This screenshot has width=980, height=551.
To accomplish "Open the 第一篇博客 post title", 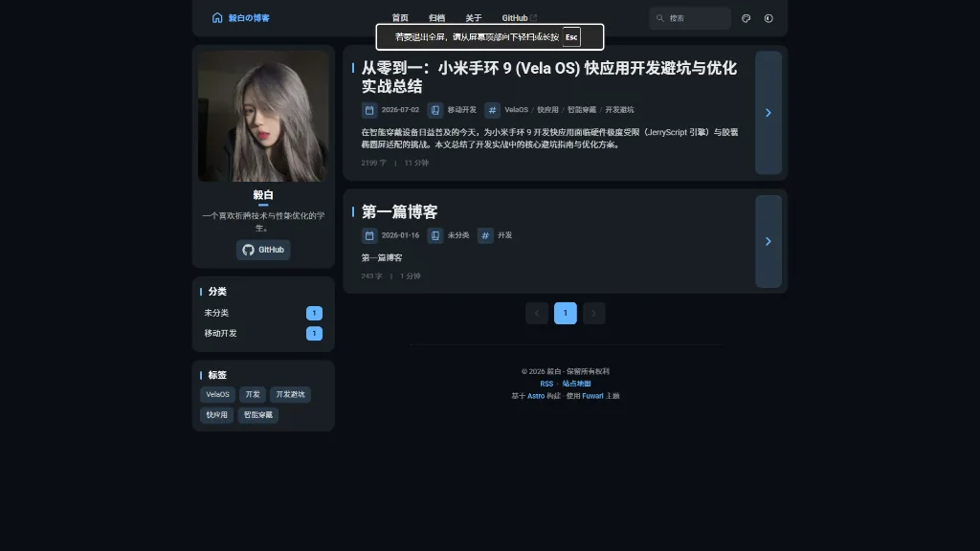I will coord(399,211).
